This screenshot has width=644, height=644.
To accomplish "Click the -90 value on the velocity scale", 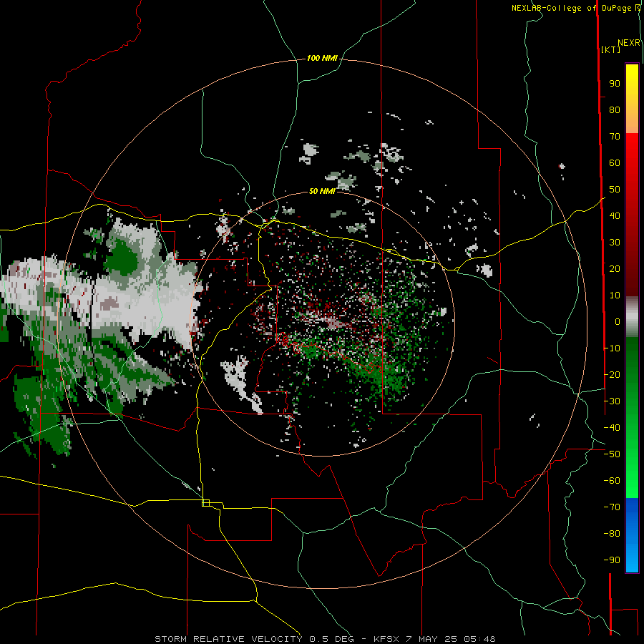I will (612, 560).
